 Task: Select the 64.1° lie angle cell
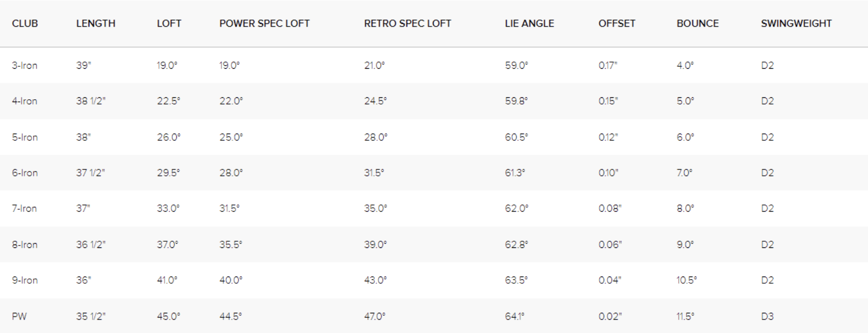click(x=514, y=317)
